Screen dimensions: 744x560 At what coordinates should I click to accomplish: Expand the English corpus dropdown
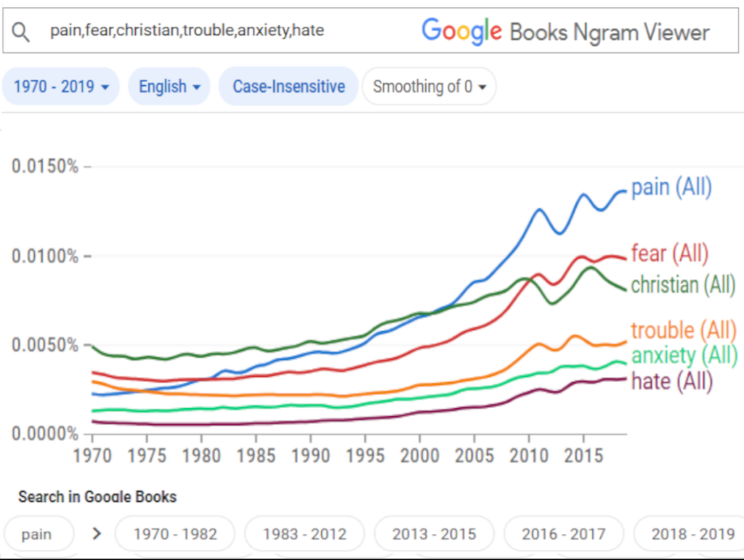[x=169, y=86]
